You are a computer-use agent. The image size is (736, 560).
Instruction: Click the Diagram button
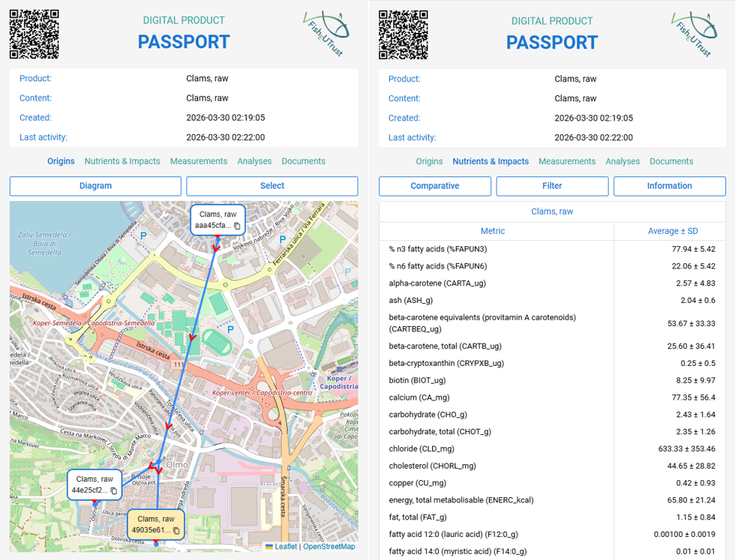coord(95,186)
